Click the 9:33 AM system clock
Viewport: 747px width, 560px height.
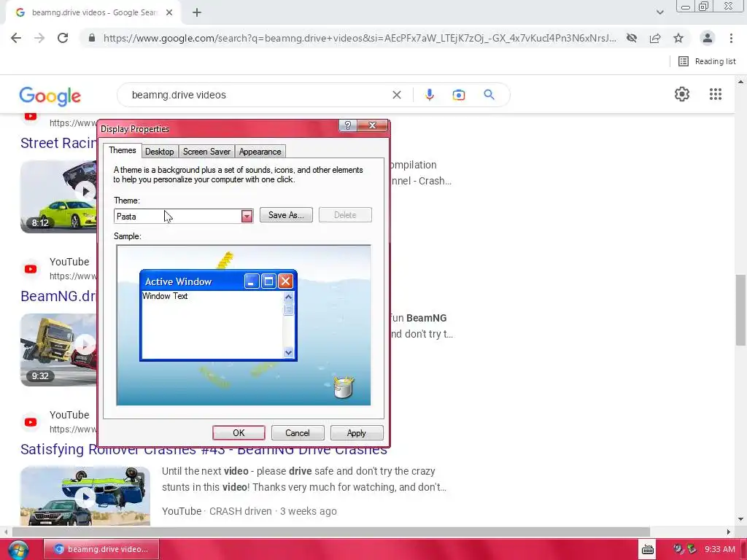(720, 549)
